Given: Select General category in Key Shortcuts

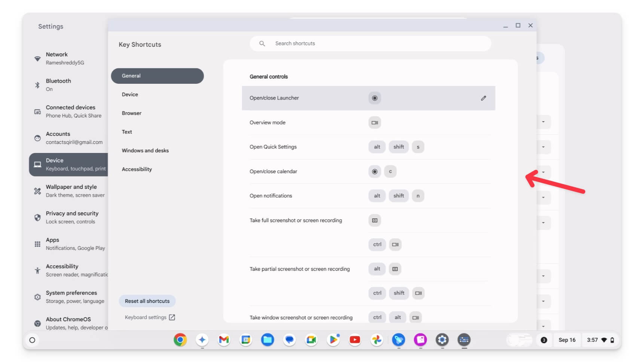Looking at the screenshot, I should click(x=157, y=76).
